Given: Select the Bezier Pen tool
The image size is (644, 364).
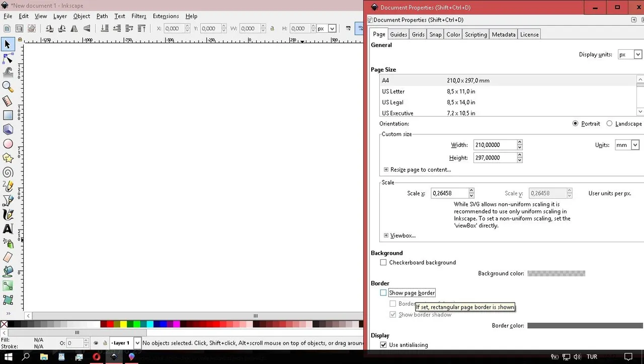Looking at the screenshot, I should point(8,200).
